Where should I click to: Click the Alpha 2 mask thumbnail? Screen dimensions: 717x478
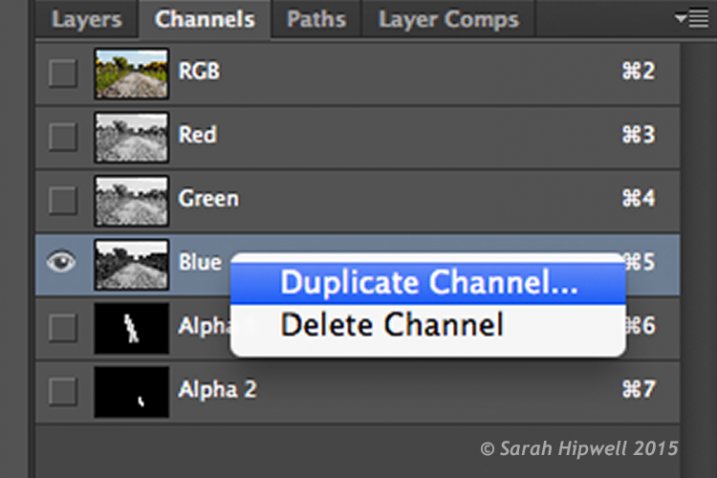point(130,391)
